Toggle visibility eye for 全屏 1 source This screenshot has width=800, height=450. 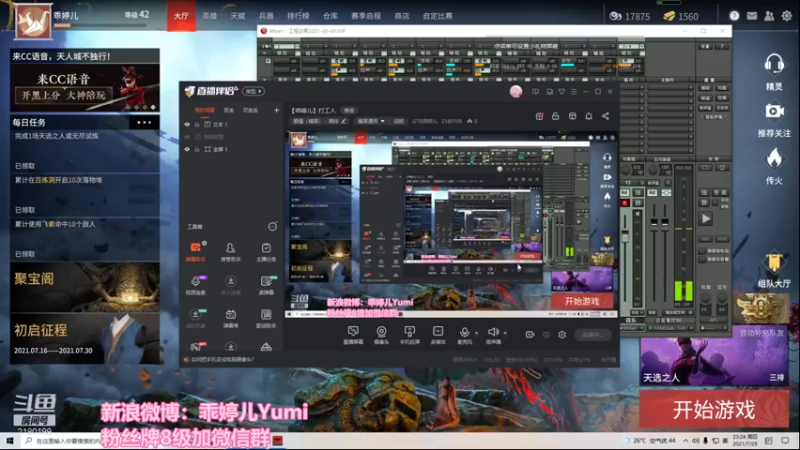(x=187, y=149)
